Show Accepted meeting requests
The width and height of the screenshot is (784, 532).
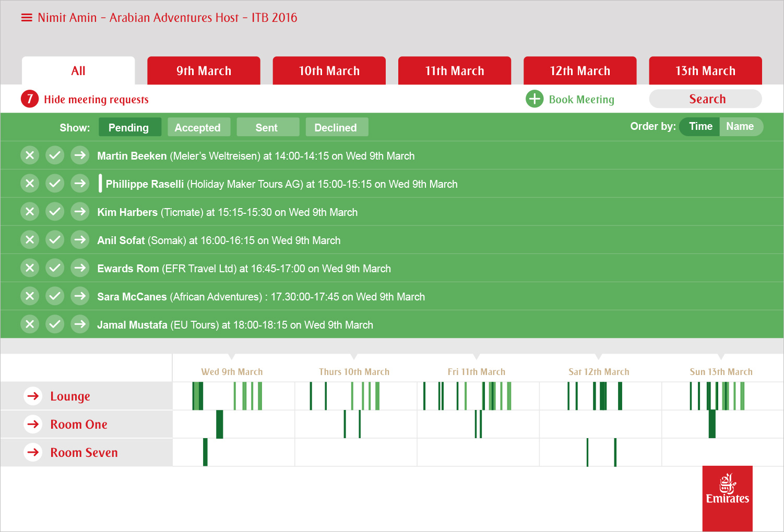point(198,127)
